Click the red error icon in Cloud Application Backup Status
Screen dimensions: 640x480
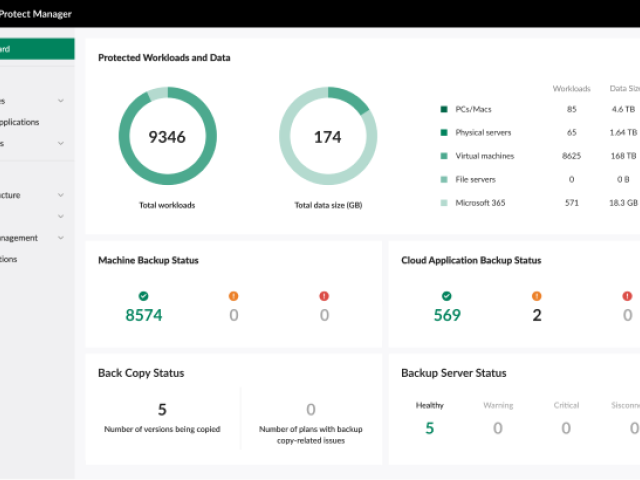[627, 296]
